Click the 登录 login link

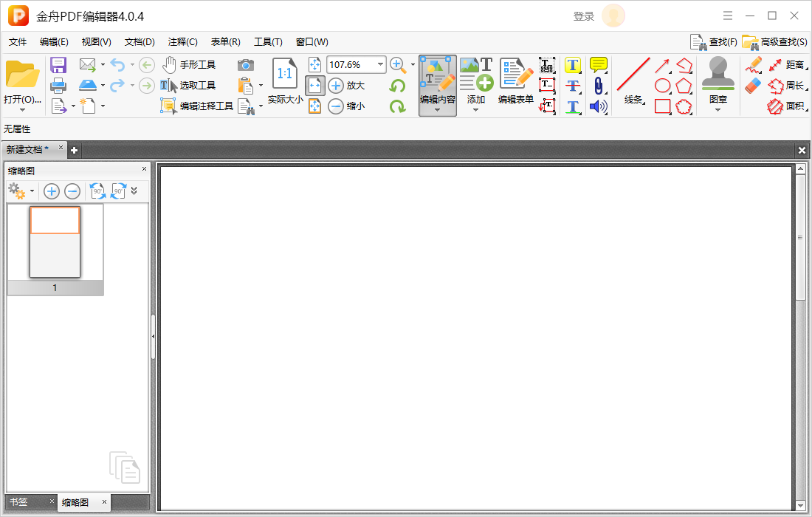click(584, 16)
